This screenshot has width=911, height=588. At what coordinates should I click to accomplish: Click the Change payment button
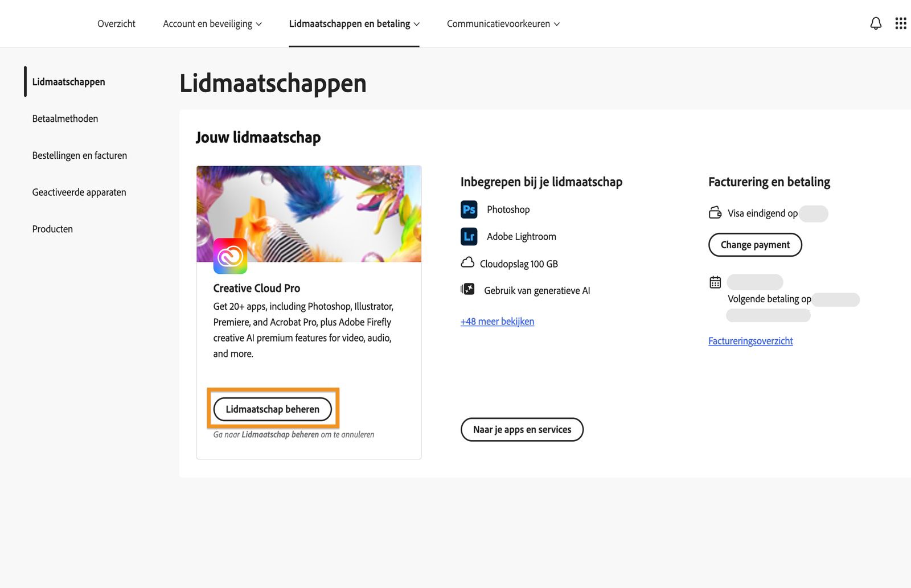point(755,245)
